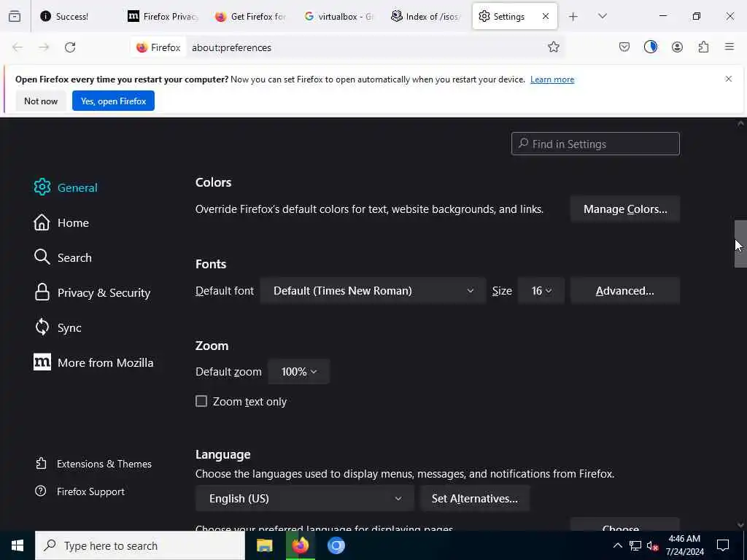
Task: Go forward with the forward arrow
Action: coord(44,47)
